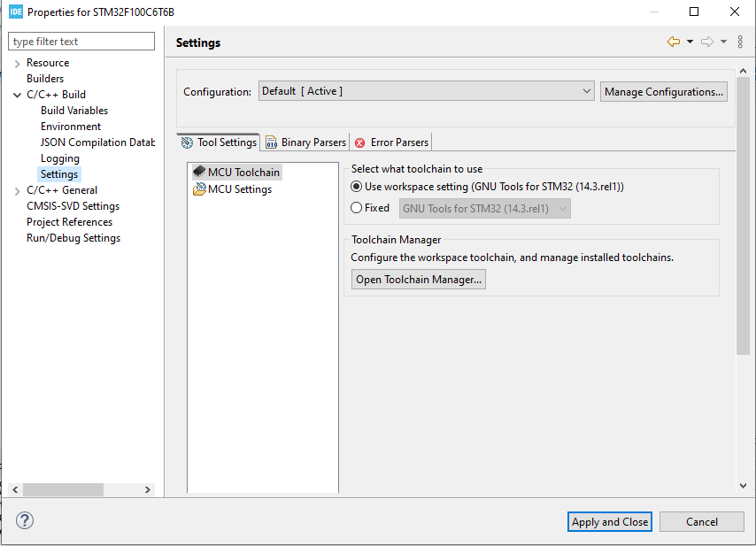Click the left tree scroll left arrow
This screenshot has height=546, width=756.
15,489
